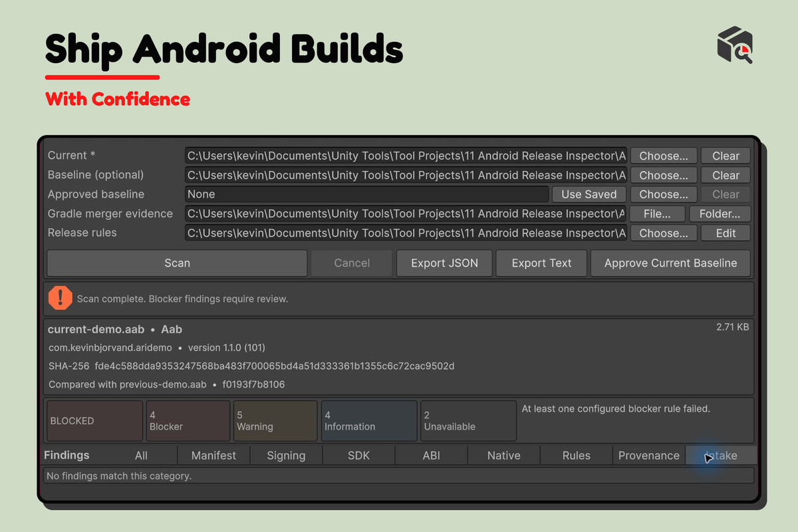Viewport: 798px width, 532px height.
Task: Open the SDK findings tab
Action: [x=358, y=456]
